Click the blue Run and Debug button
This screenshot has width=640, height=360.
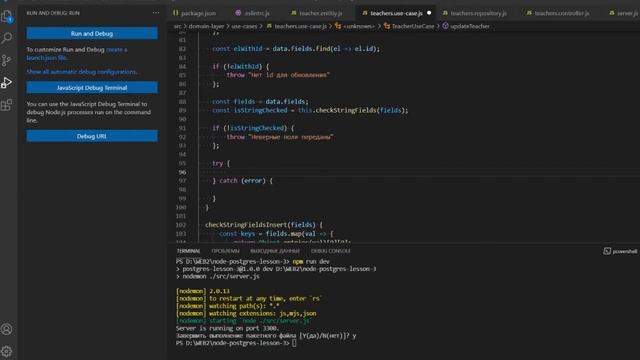click(x=92, y=33)
